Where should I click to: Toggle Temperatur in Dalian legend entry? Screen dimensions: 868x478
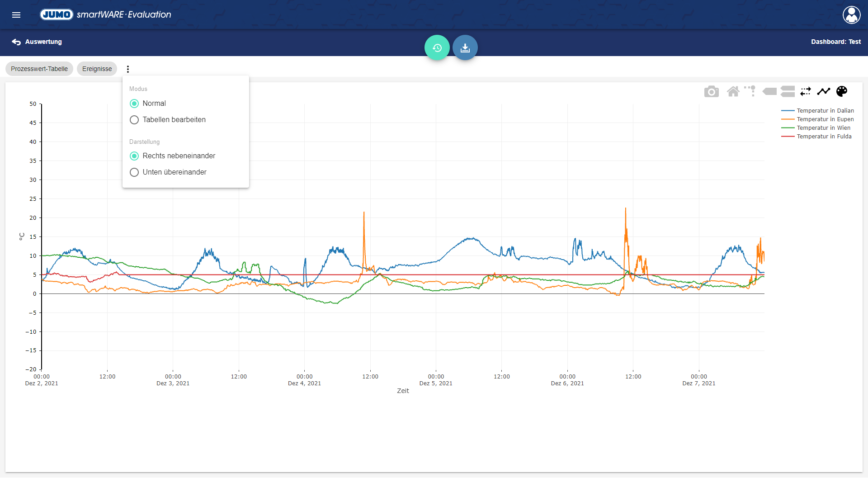coord(825,111)
